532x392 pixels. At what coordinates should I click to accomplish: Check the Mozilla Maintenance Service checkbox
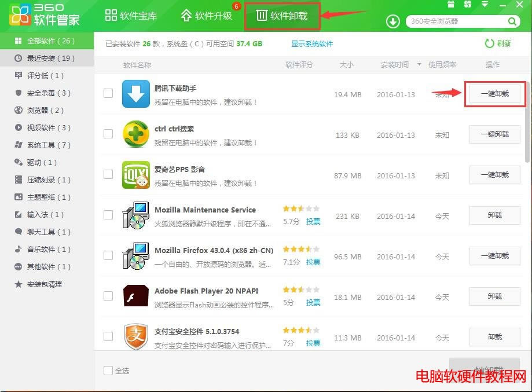[x=108, y=215]
